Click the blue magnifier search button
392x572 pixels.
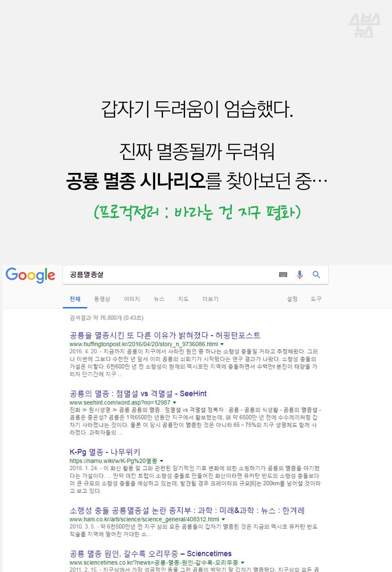point(316,275)
